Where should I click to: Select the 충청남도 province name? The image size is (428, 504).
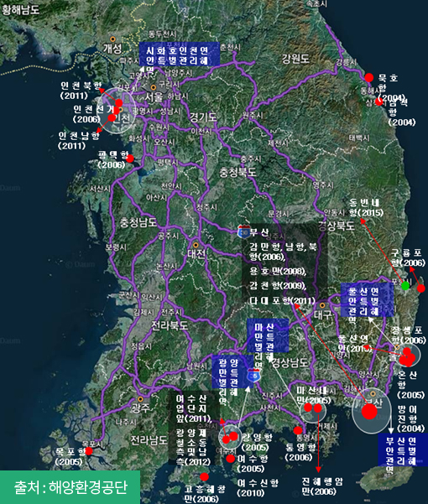click(x=138, y=222)
